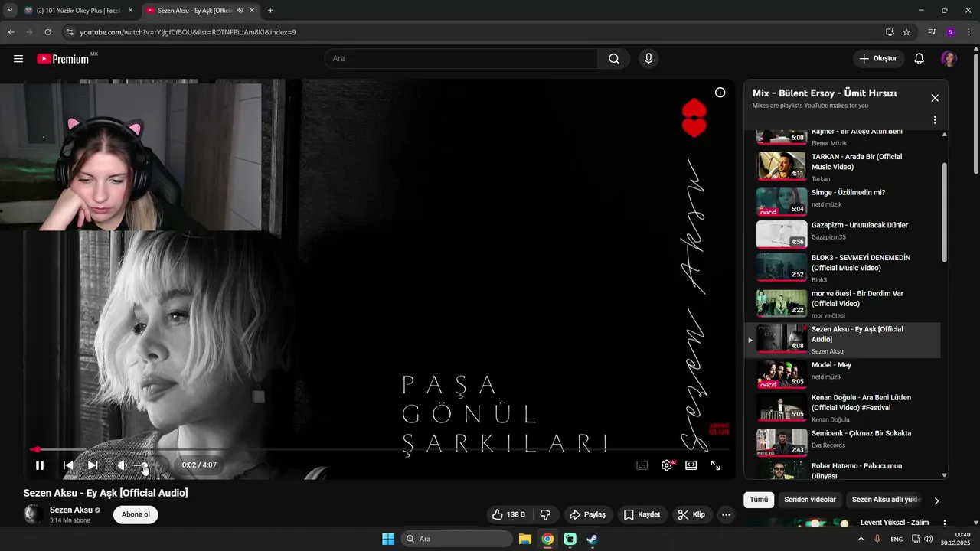Skip to next video in mix
Image resolution: width=980 pixels, height=551 pixels.
click(93, 465)
